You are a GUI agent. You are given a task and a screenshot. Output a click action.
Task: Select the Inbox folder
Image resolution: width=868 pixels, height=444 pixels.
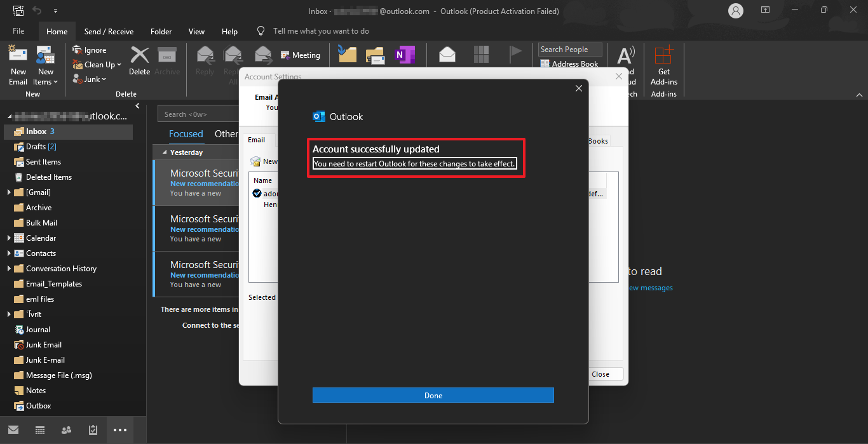69,131
